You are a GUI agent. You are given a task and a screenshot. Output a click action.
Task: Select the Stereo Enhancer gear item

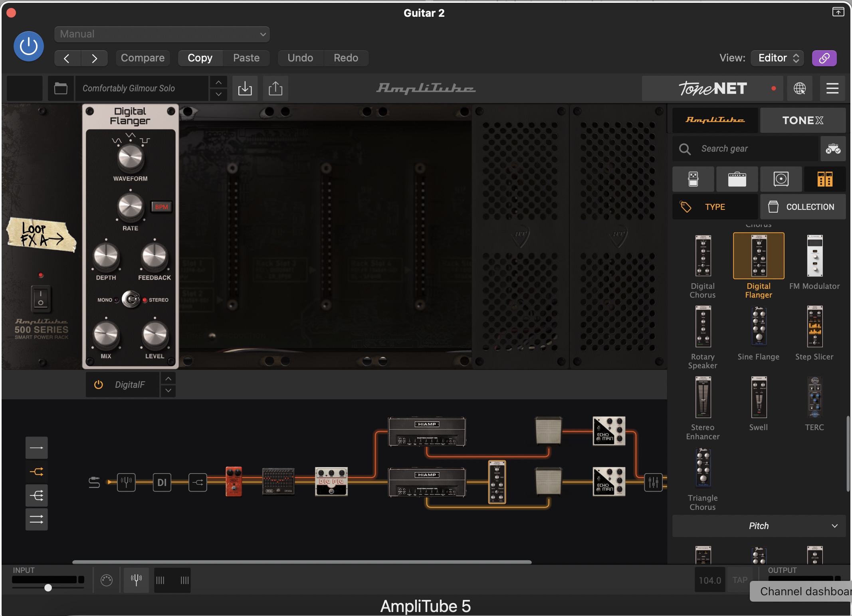click(703, 408)
